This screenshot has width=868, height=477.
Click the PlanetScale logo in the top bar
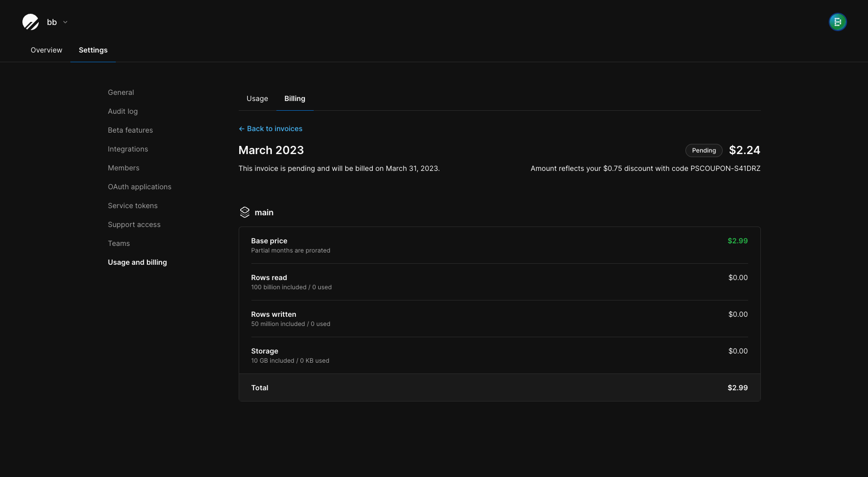tap(30, 21)
